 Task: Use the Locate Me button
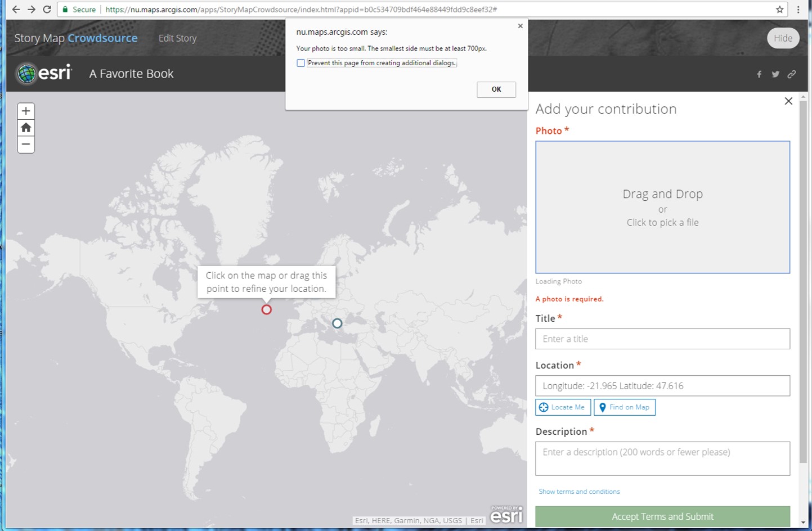click(x=563, y=407)
